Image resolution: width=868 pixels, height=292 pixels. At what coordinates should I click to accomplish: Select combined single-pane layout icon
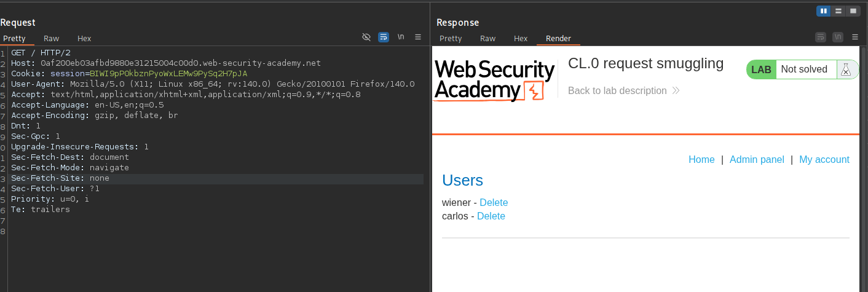coord(853,11)
